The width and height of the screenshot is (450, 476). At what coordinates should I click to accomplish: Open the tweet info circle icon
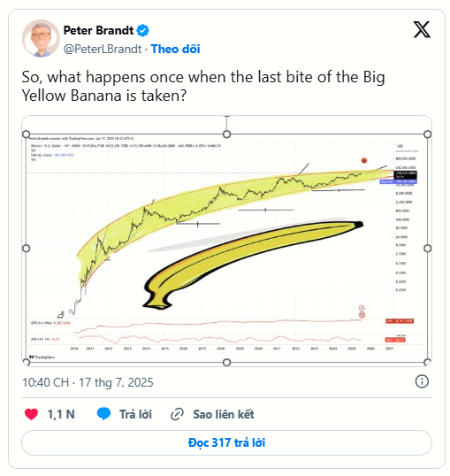coord(422,381)
